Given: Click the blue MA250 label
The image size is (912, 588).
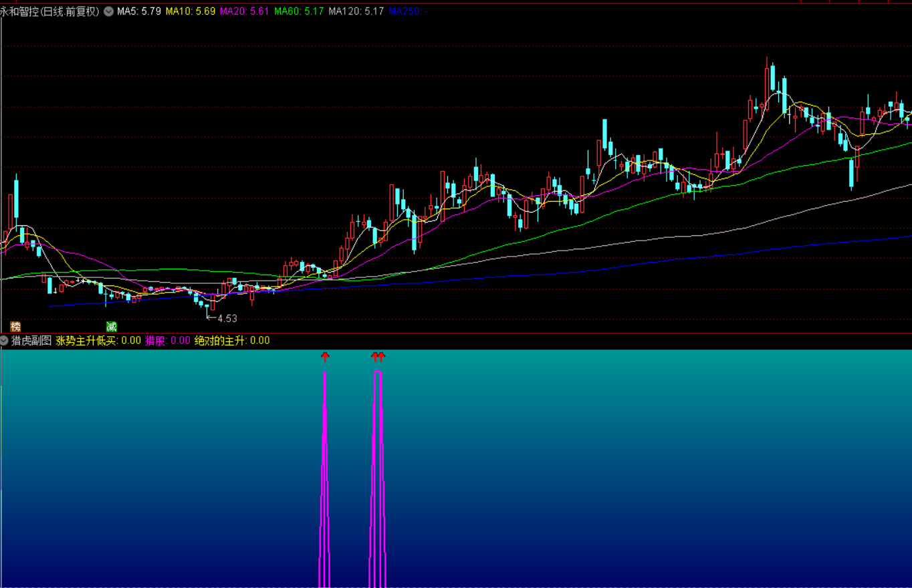Looking at the screenshot, I should [408, 11].
